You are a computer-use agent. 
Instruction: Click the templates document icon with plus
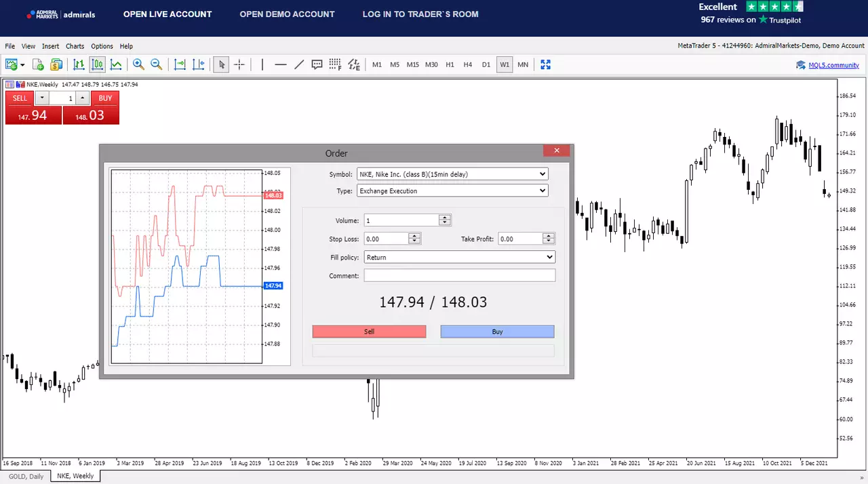tap(38, 64)
